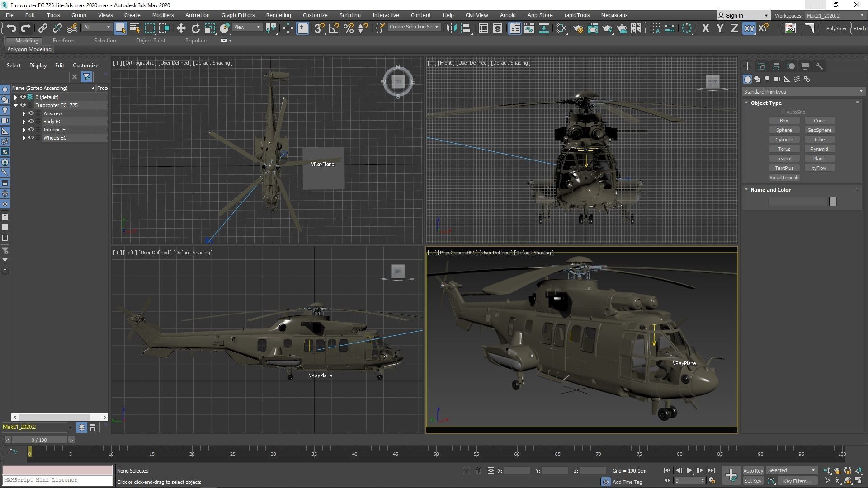Select the Select and Link tool
The width and height of the screenshot is (868, 488).
pyautogui.click(x=42, y=28)
